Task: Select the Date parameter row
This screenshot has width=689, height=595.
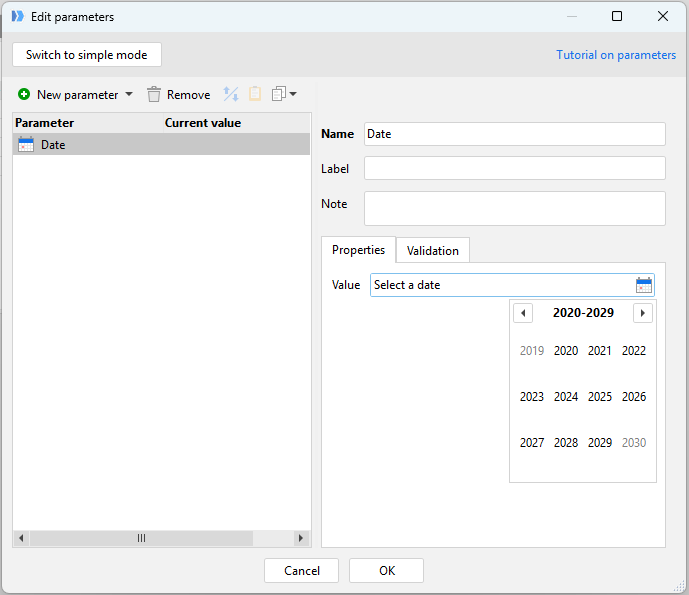Action: point(161,145)
